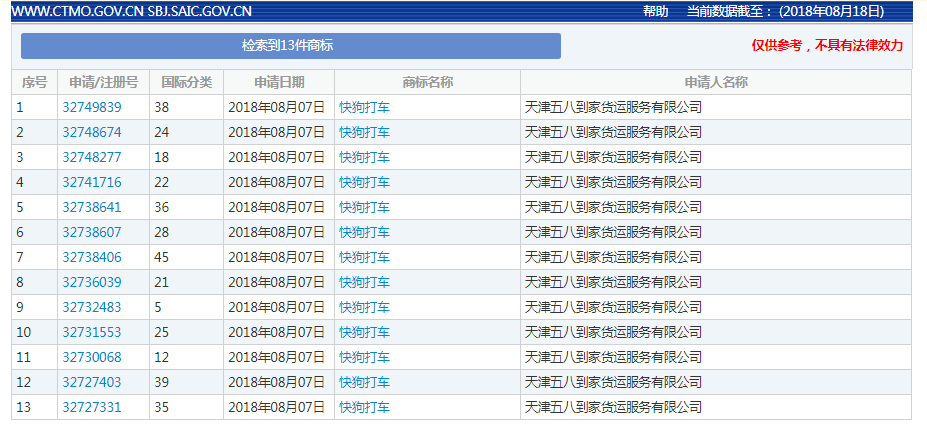Open registration number 32748674
Viewport: 927px width, 430px height.
click(92, 132)
